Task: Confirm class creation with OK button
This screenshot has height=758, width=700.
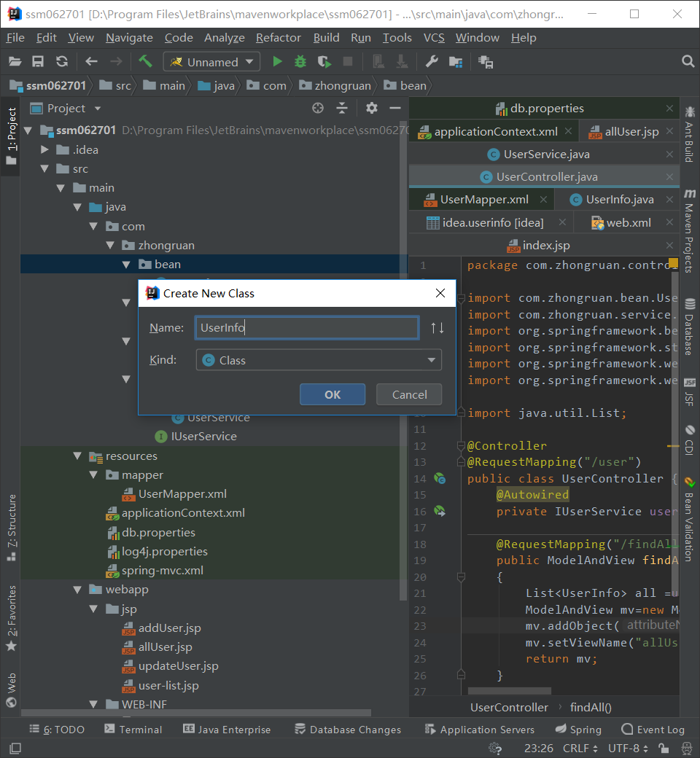Action: coord(332,394)
